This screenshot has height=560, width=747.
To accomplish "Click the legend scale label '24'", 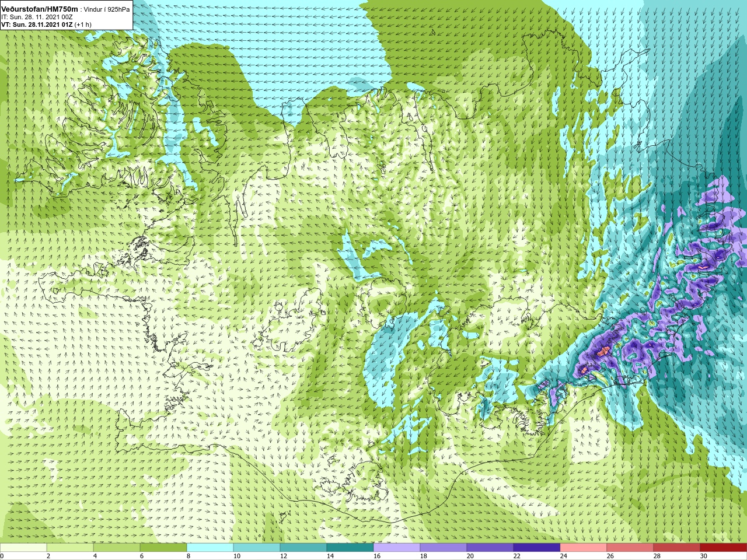I will tap(565, 556).
